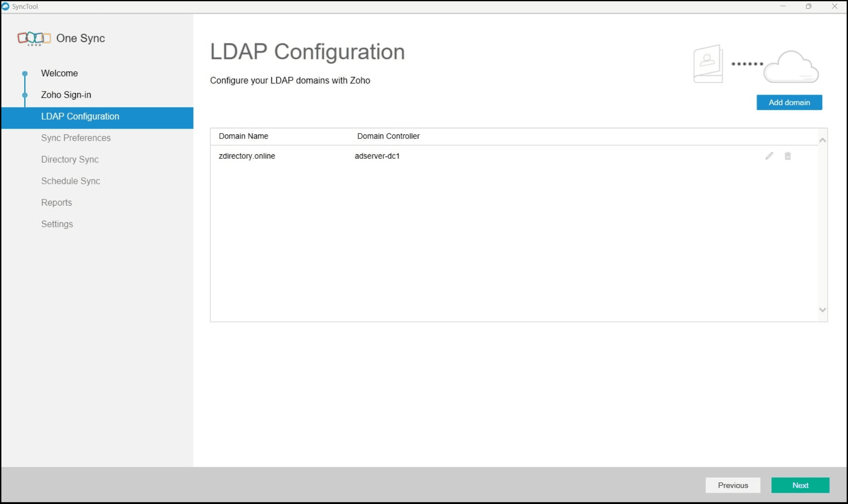The image size is (848, 504).
Task: Go to the Next step
Action: [800, 485]
